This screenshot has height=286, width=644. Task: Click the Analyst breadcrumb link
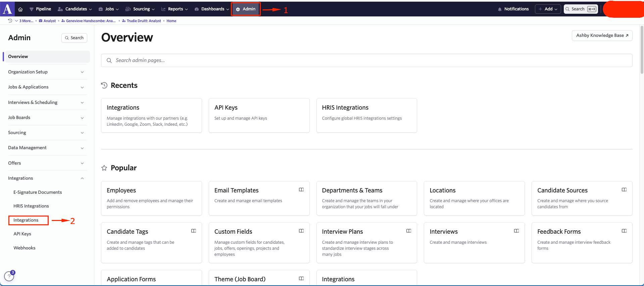click(47, 21)
